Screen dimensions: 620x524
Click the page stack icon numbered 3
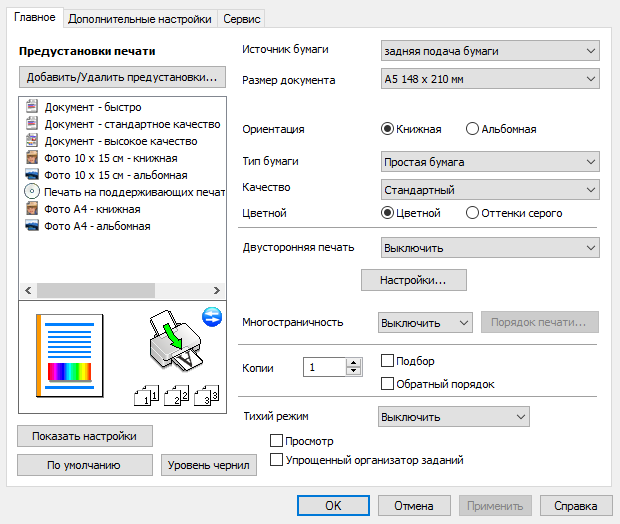click(x=206, y=395)
